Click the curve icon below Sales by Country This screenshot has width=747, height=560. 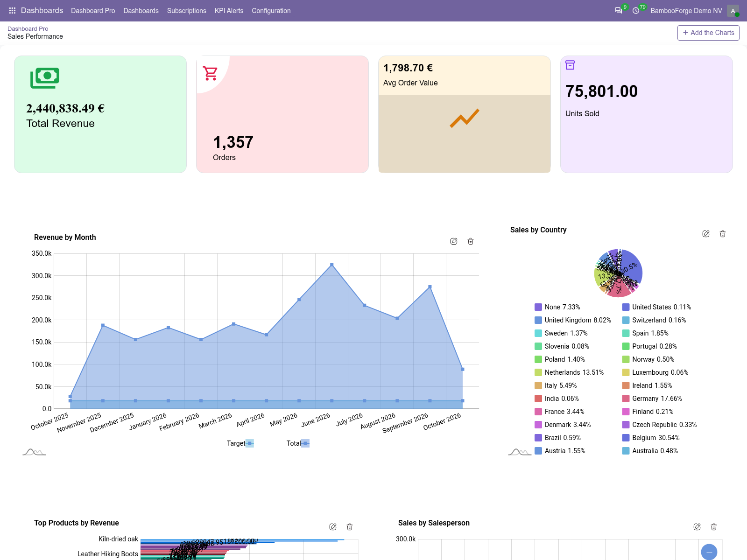[520, 452]
